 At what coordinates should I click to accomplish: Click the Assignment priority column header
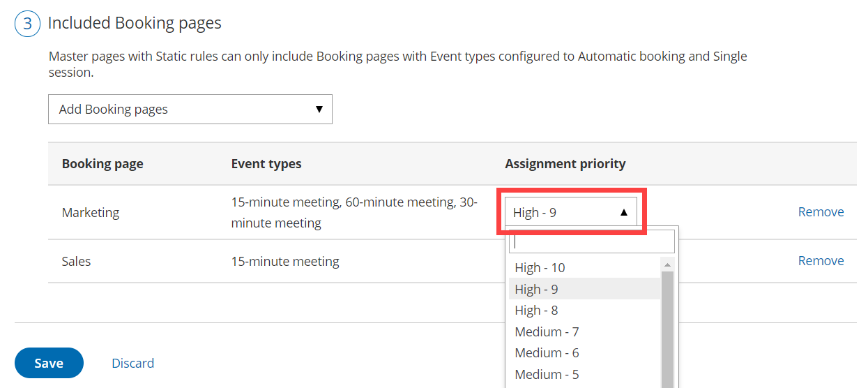pos(565,164)
